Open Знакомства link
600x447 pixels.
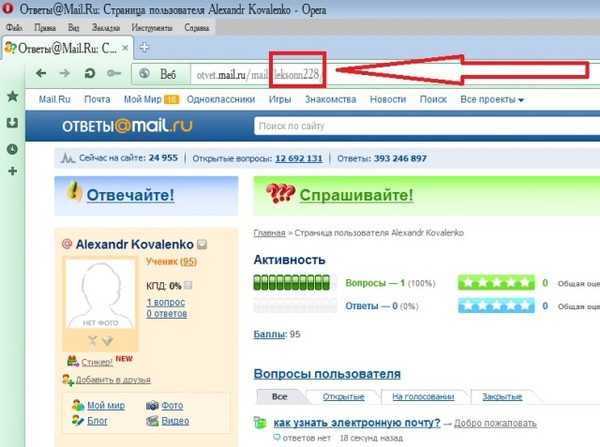[x=330, y=100]
